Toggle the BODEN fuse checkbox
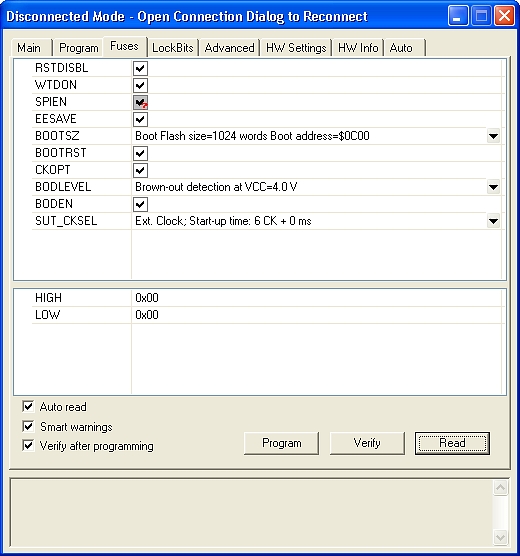 point(140,204)
